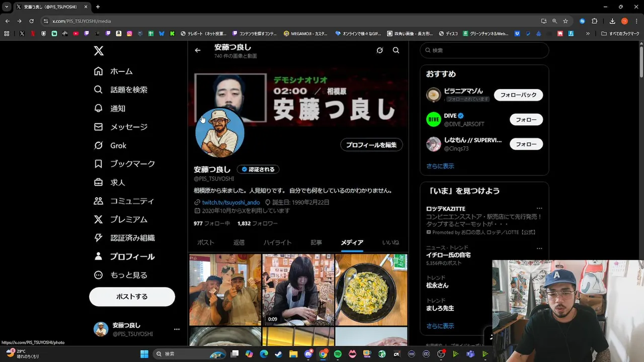Switch to the いいね tab
Screen dimensions: 644x362
coord(390,242)
